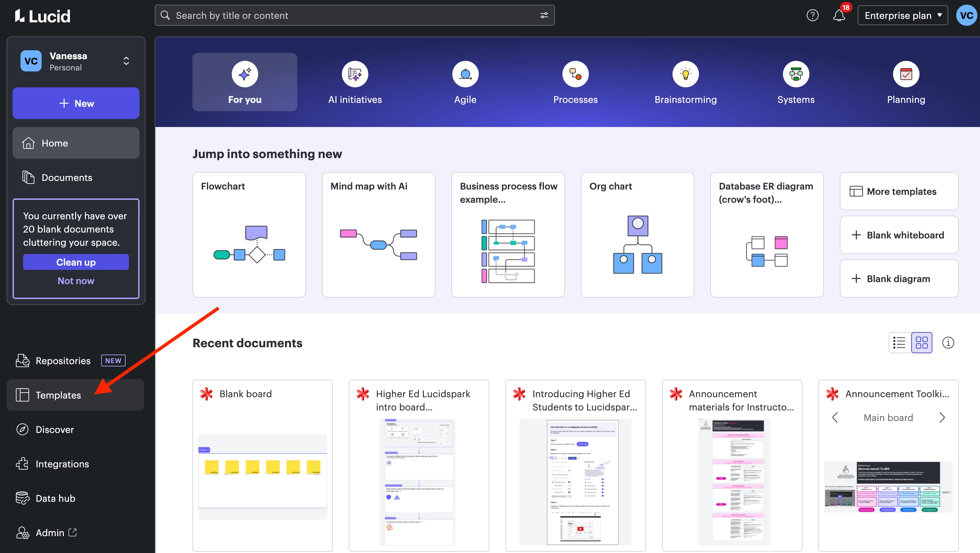Click the recent documents info icon
This screenshot has width=980, height=553.
click(948, 343)
